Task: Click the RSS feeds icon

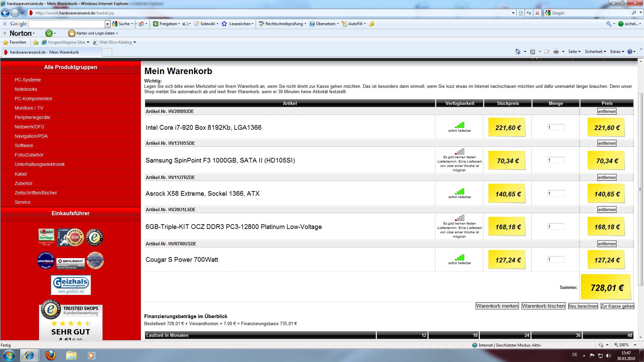Action: pyautogui.click(x=533, y=52)
